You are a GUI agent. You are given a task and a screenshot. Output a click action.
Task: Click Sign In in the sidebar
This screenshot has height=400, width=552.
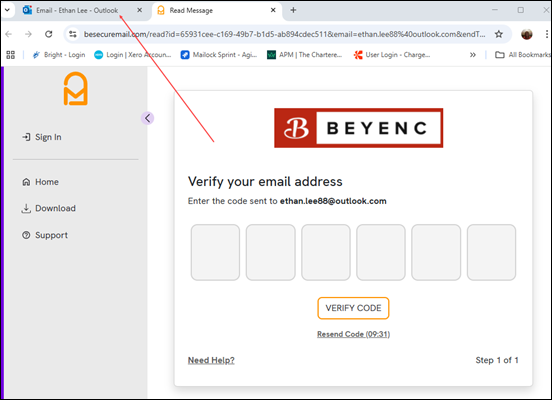[x=42, y=137]
